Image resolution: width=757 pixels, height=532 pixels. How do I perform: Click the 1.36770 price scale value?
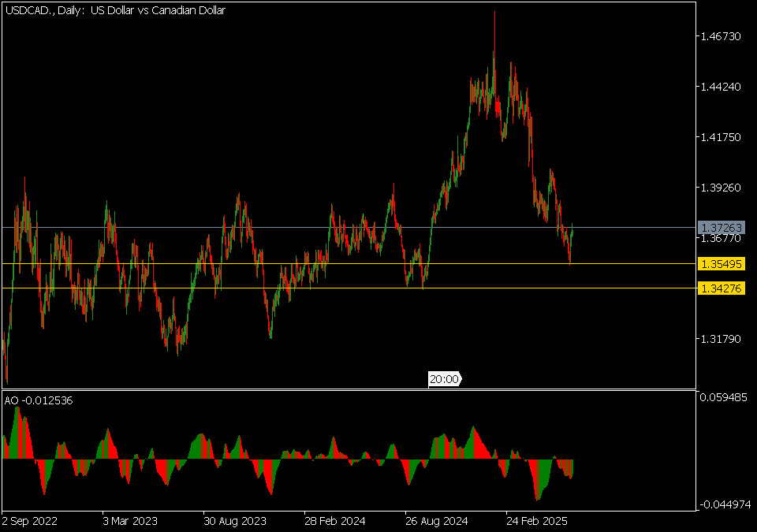click(721, 239)
